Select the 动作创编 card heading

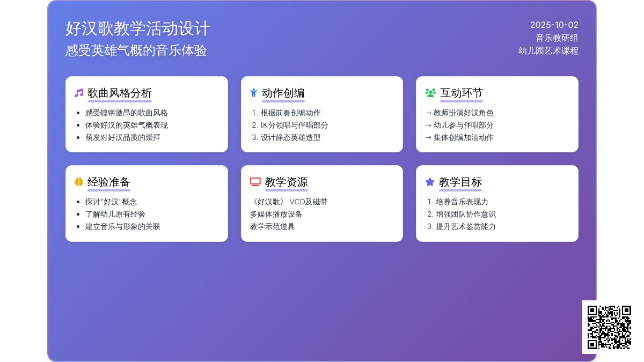[x=283, y=93]
